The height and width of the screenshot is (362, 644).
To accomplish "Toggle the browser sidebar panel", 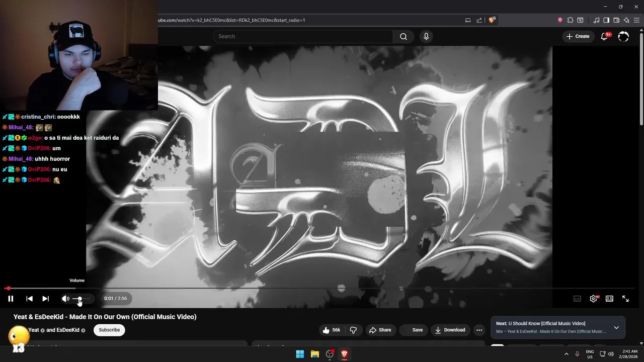I will 606,20.
